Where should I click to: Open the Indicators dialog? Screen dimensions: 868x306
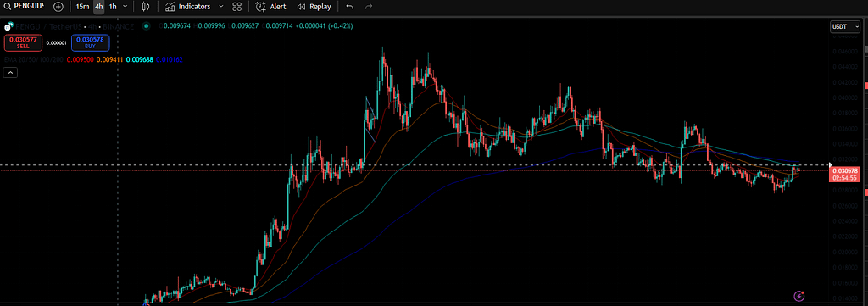(188, 7)
